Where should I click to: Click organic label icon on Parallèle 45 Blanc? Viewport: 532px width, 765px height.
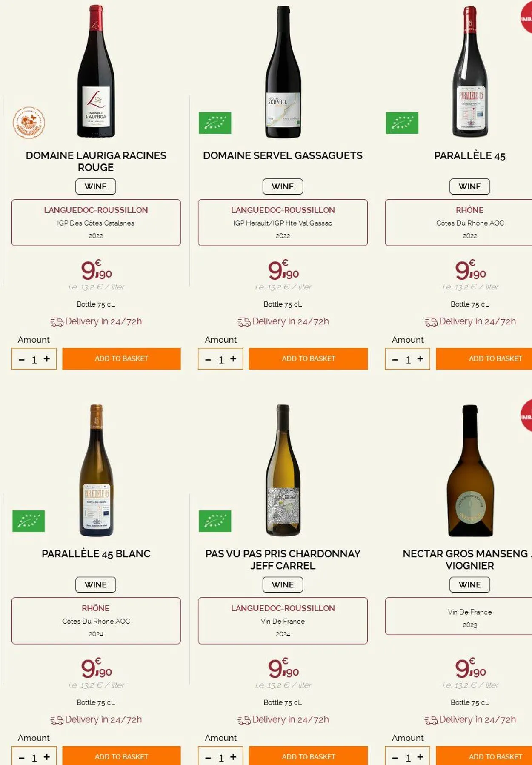(x=29, y=521)
